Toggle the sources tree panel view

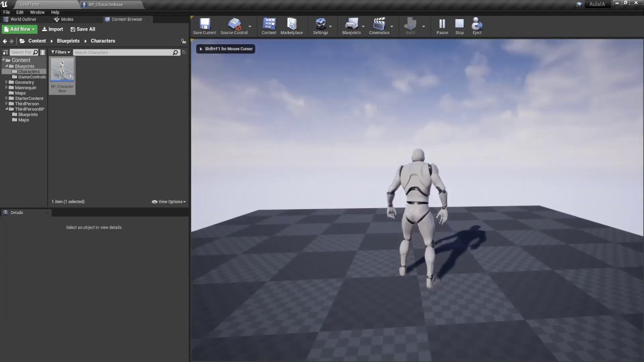tap(5, 52)
